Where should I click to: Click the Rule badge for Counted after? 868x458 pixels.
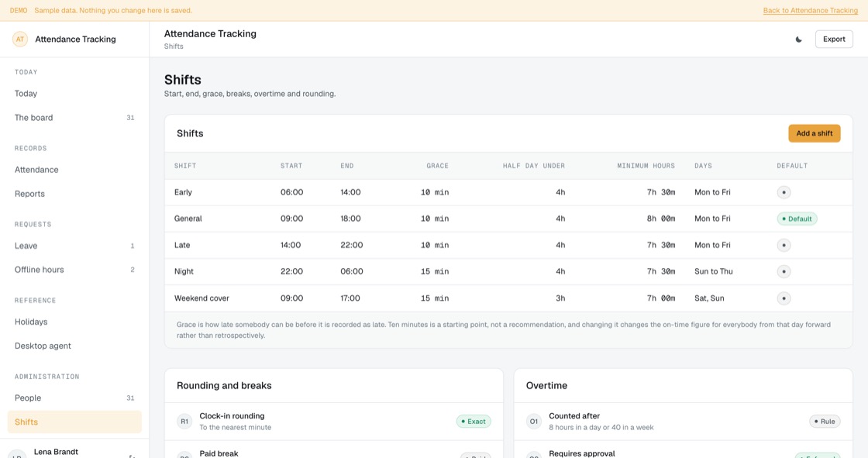[x=825, y=422]
